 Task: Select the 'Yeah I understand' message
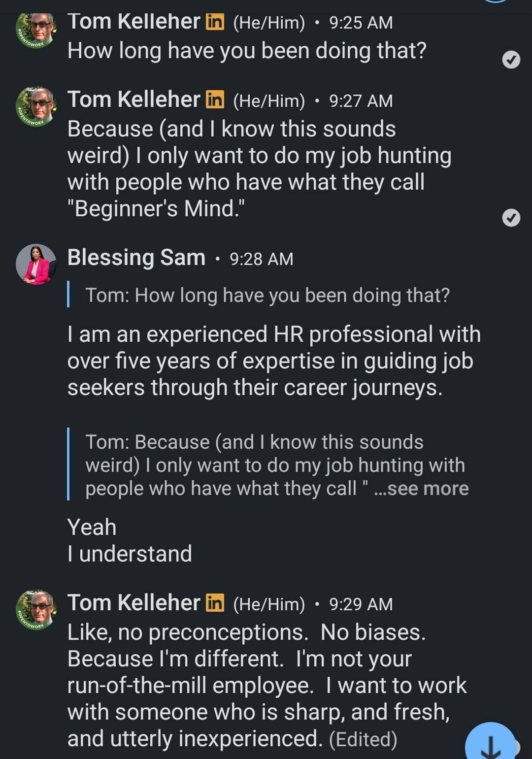pyautogui.click(x=130, y=540)
